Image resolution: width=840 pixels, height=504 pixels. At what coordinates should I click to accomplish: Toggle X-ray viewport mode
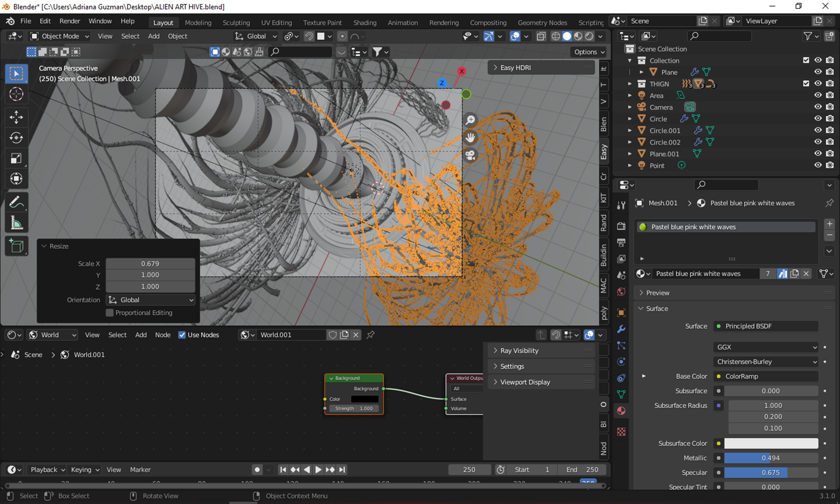(x=541, y=36)
